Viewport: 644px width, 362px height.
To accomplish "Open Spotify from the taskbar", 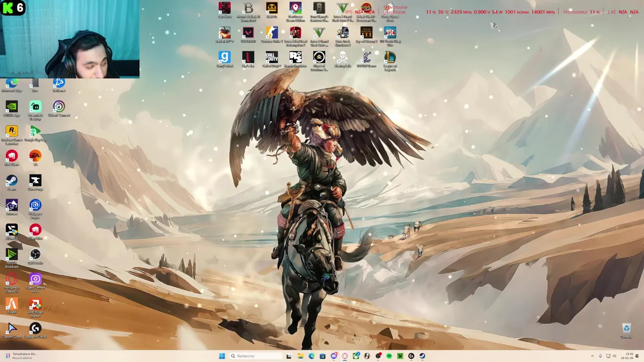I will point(389,356).
